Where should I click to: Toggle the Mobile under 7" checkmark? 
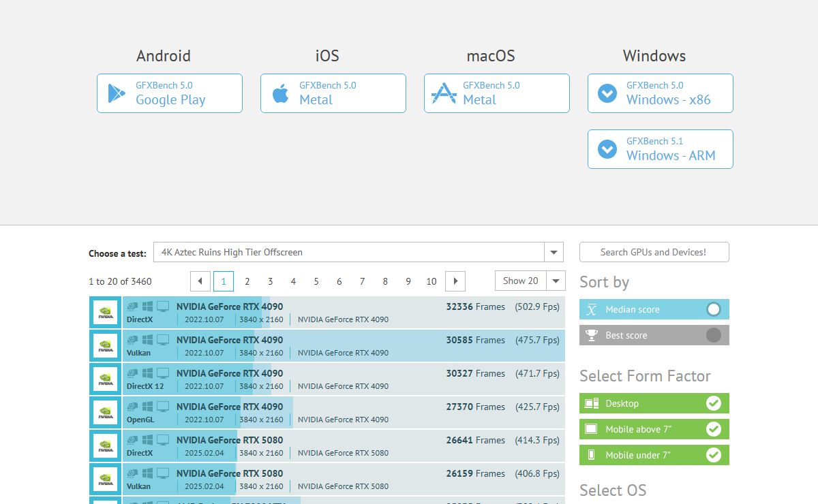click(x=714, y=455)
